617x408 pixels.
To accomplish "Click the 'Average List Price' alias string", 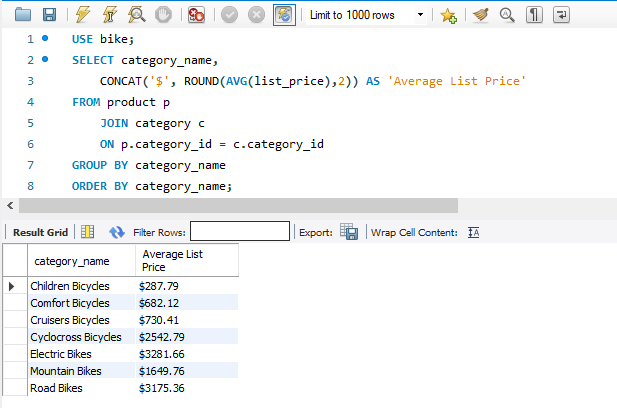I will [456, 81].
